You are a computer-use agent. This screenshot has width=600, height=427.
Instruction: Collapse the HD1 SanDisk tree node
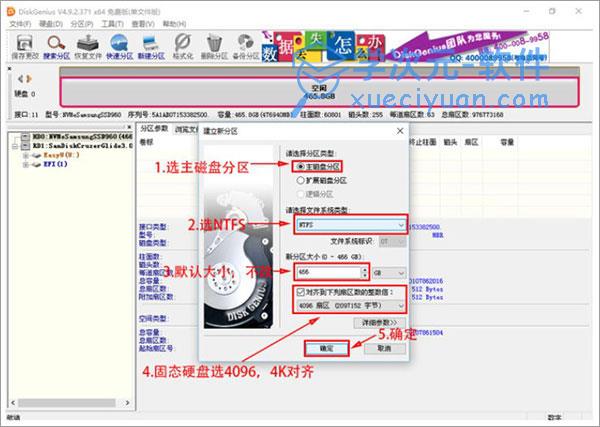[15, 146]
